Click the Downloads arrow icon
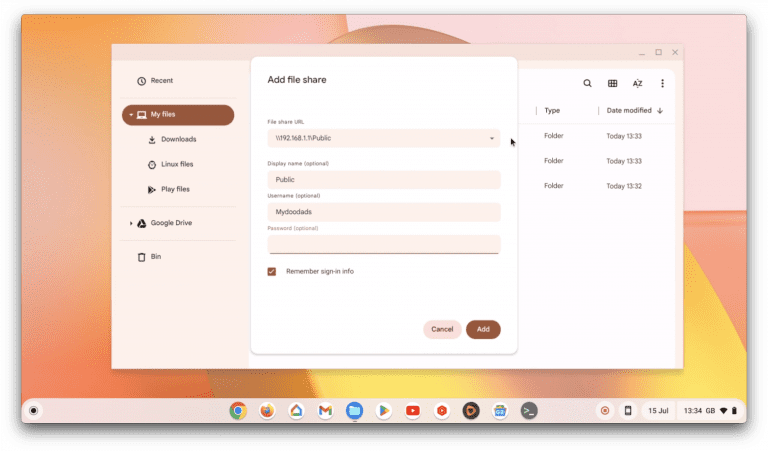This screenshot has height=451, width=768. click(x=152, y=140)
